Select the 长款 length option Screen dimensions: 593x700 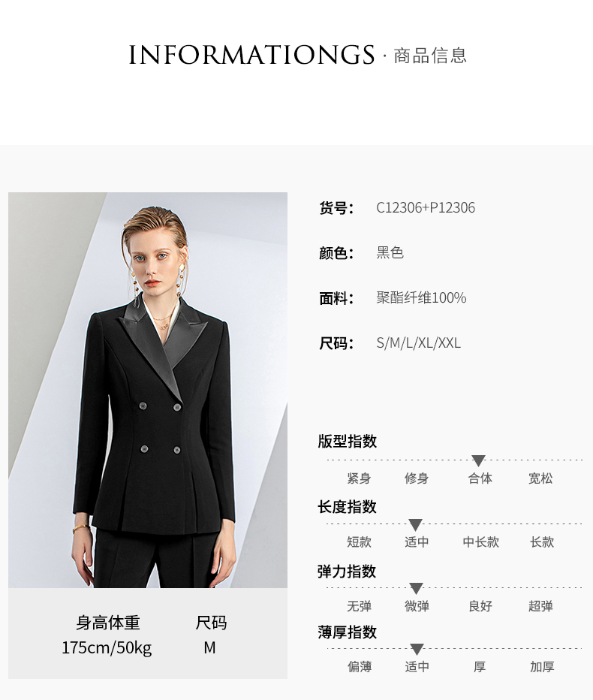pyautogui.click(x=542, y=542)
